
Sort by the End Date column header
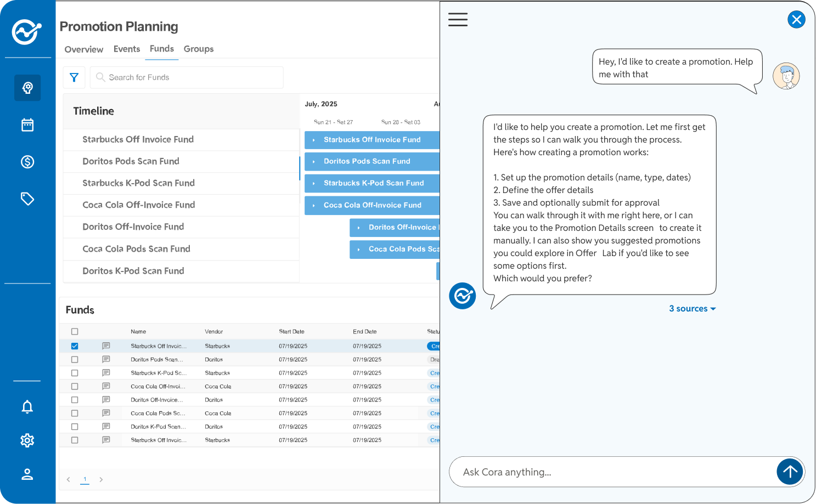coord(365,332)
